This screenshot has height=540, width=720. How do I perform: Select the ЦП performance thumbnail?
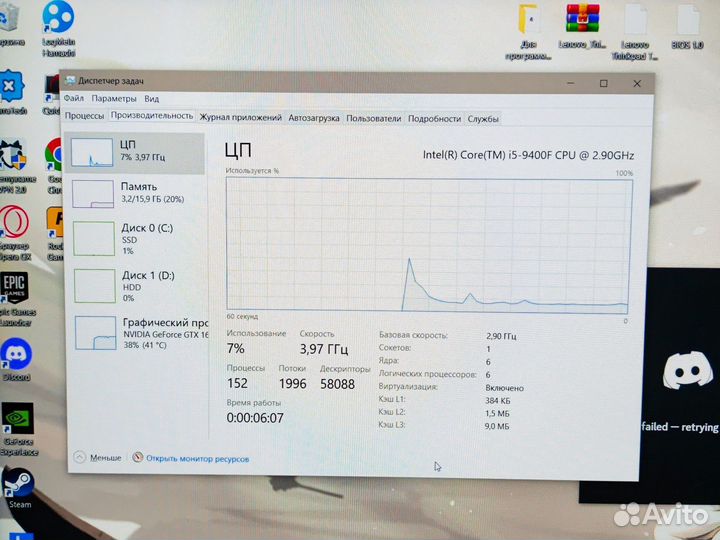tap(92, 152)
